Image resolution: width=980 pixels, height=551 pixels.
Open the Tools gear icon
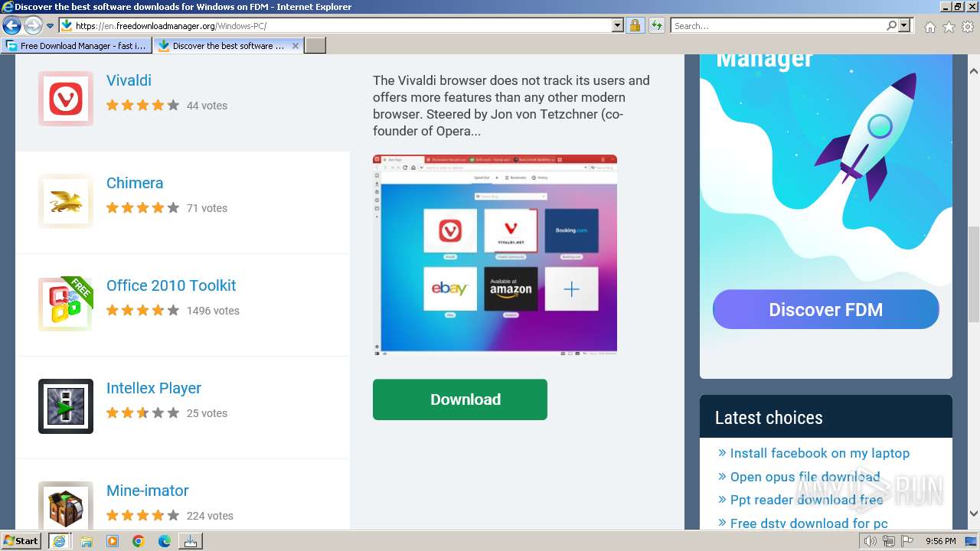click(x=968, y=26)
